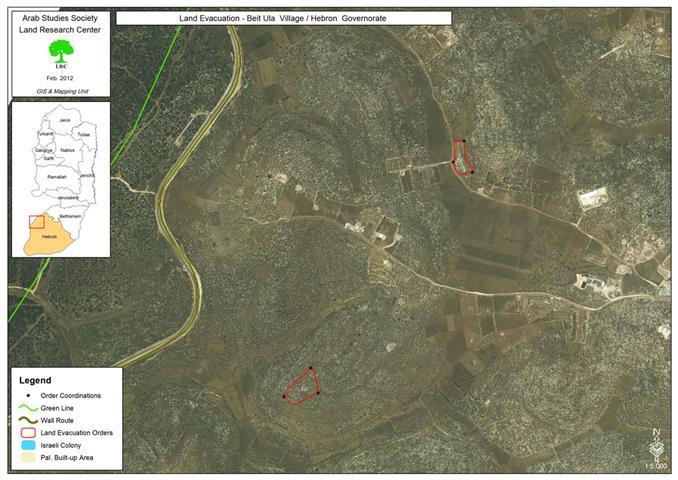Select Jenin on the inset map
This screenshot has width=678, height=480.
(x=65, y=120)
